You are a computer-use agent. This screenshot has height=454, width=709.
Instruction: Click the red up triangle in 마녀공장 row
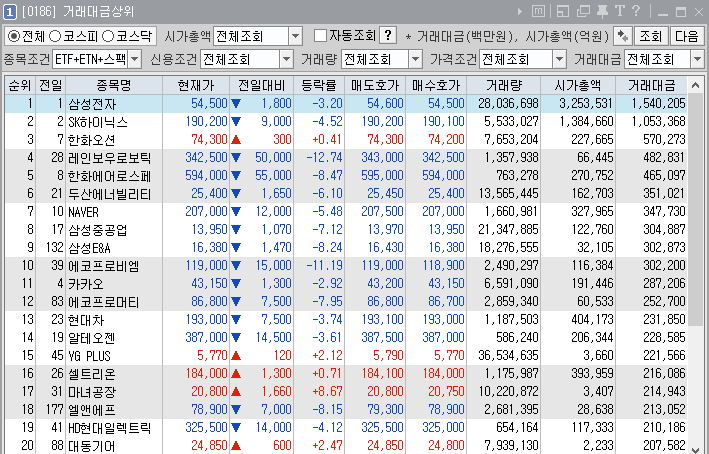tap(236, 392)
